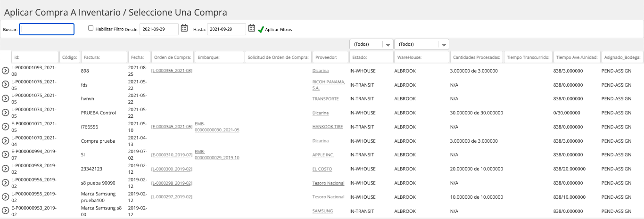The height and width of the screenshot is (219, 644).
Task: Open shipment link EMB-00000000030_2021-05
Action: pyautogui.click(x=217, y=127)
